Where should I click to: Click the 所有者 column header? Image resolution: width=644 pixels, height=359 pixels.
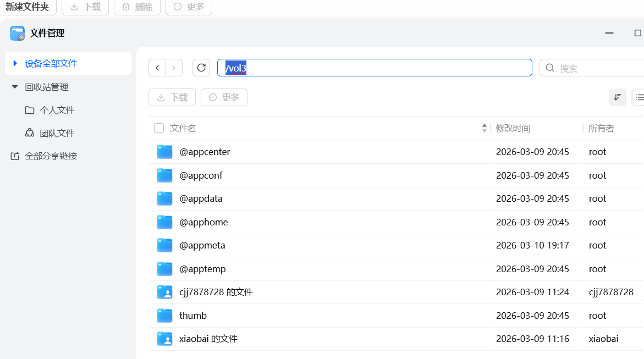point(601,129)
